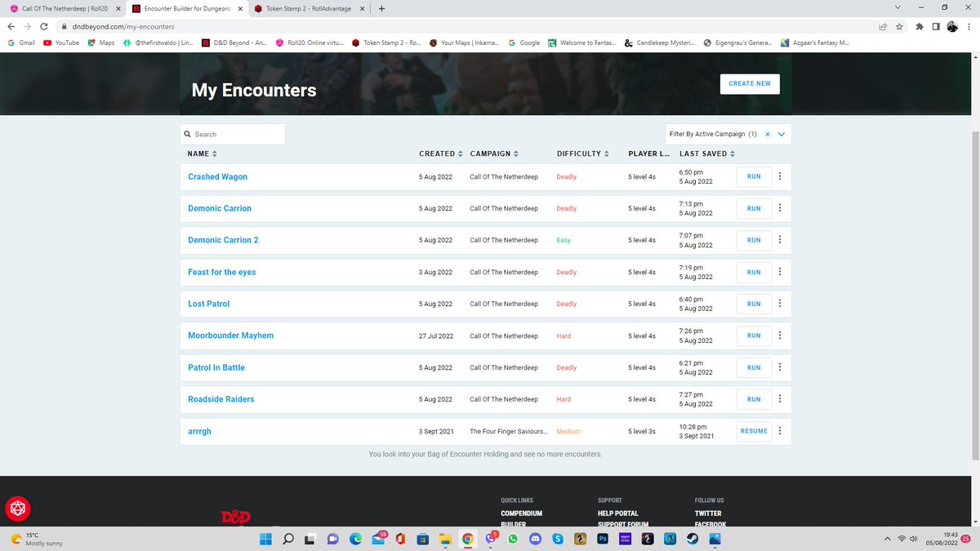
Task: Open Chrome tab search chevron
Action: pos(898,8)
